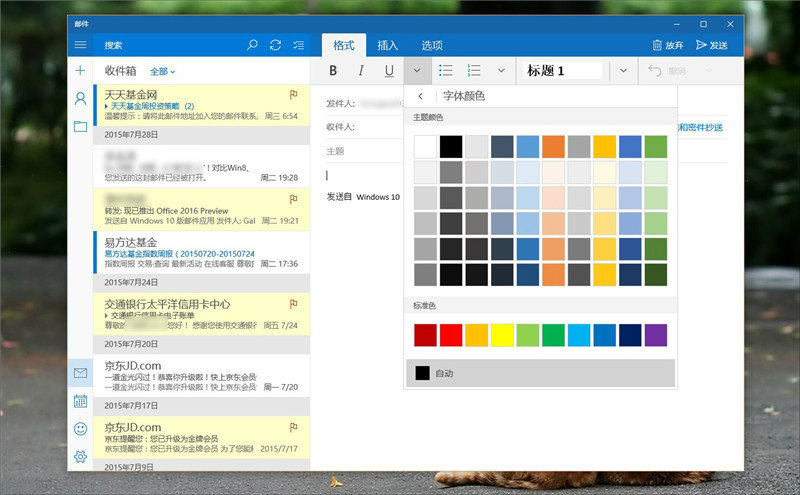This screenshot has width=800, height=495.
Task: Open the 选项 tab
Action: coord(432,45)
